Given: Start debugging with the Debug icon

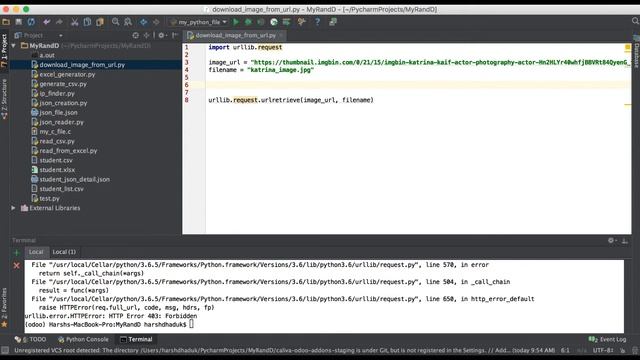Looking at the screenshot, I should [x=248, y=22].
